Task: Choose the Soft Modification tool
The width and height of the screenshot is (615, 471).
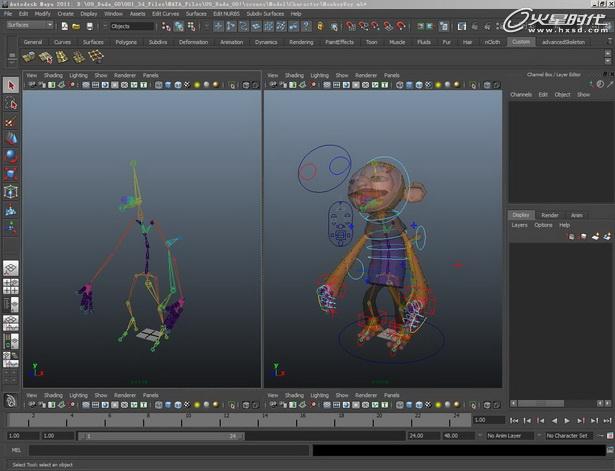Action: tap(11, 211)
